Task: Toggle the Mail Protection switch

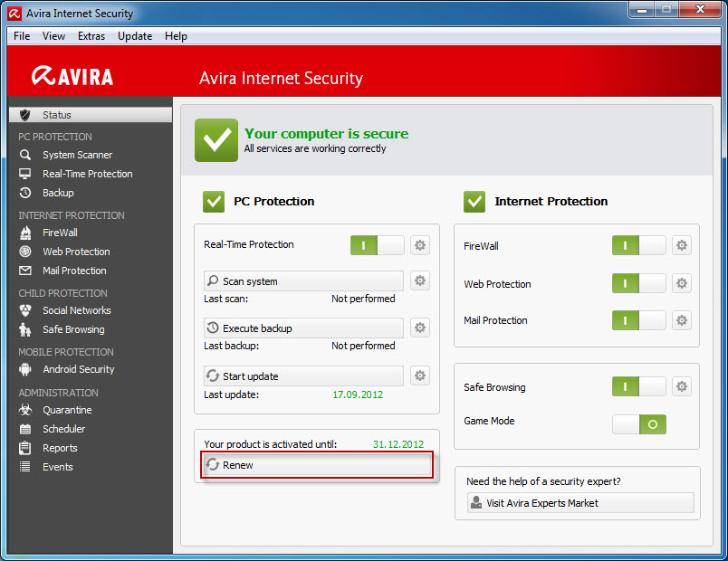Action: (x=639, y=320)
